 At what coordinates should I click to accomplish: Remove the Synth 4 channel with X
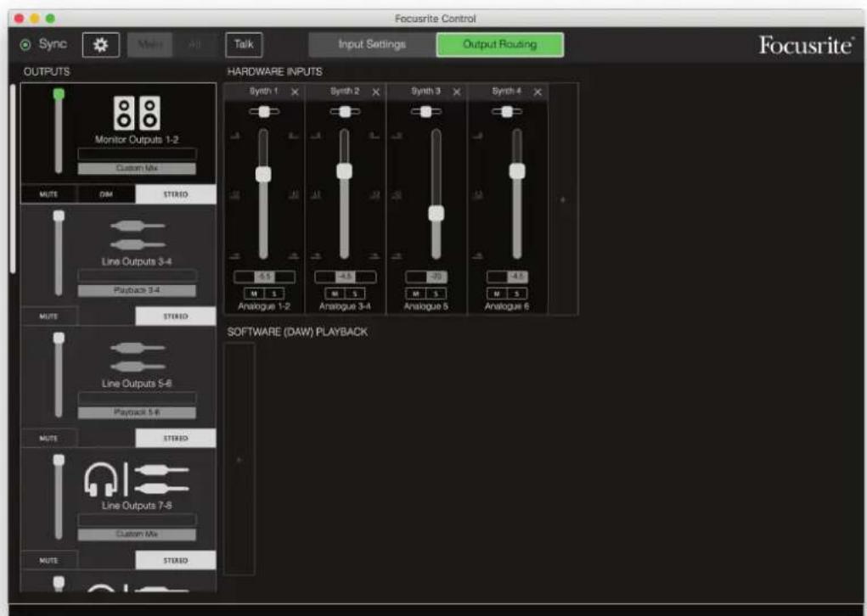[538, 92]
